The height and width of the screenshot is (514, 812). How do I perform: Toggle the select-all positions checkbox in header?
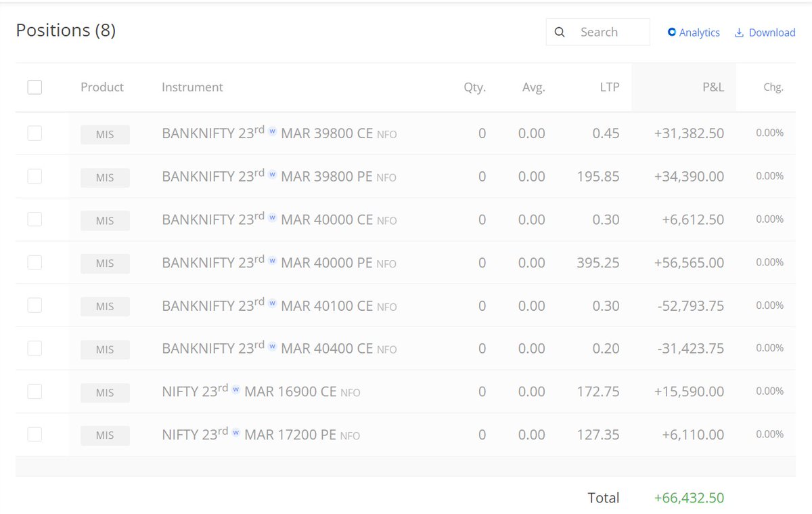click(x=35, y=87)
